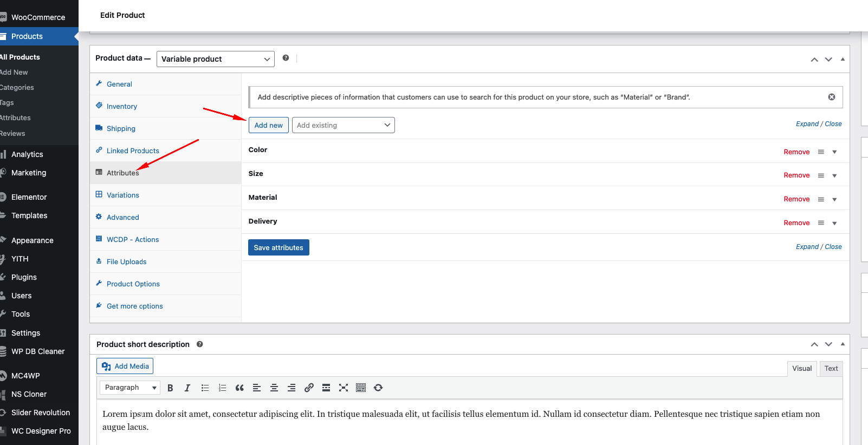Image resolution: width=868 pixels, height=445 pixels.
Task: Expand the Color attribute row
Action: [x=834, y=152]
